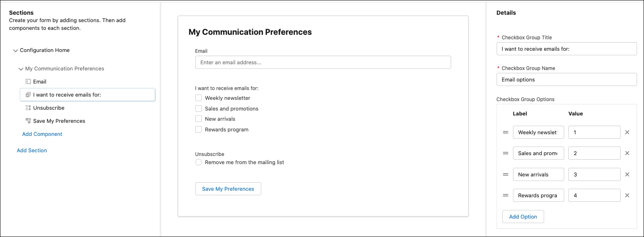Select "Remove me from the mailing list"
644x237 pixels.
click(199, 162)
